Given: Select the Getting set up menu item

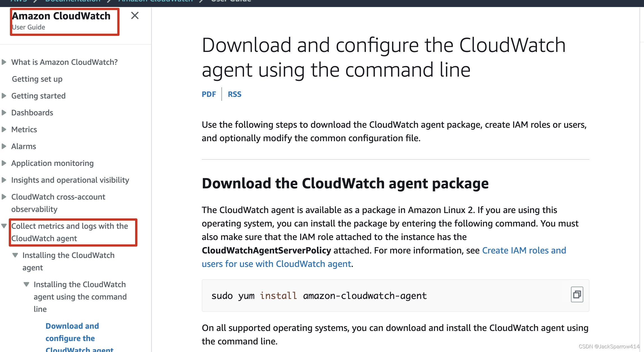Looking at the screenshot, I should [37, 79].
